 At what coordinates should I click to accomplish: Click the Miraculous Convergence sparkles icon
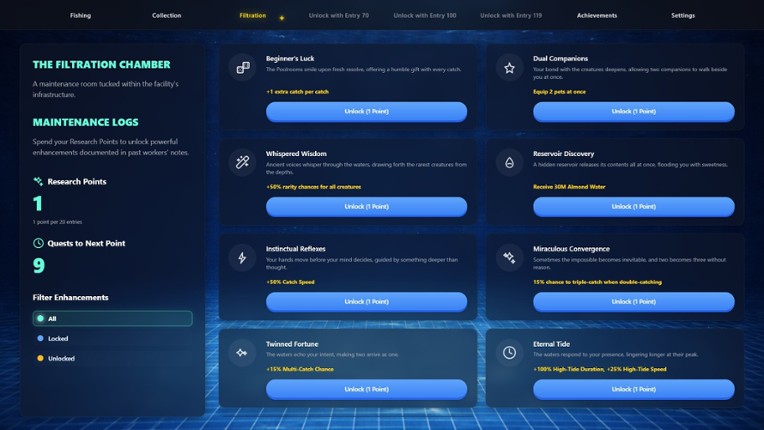click(509, 258)
